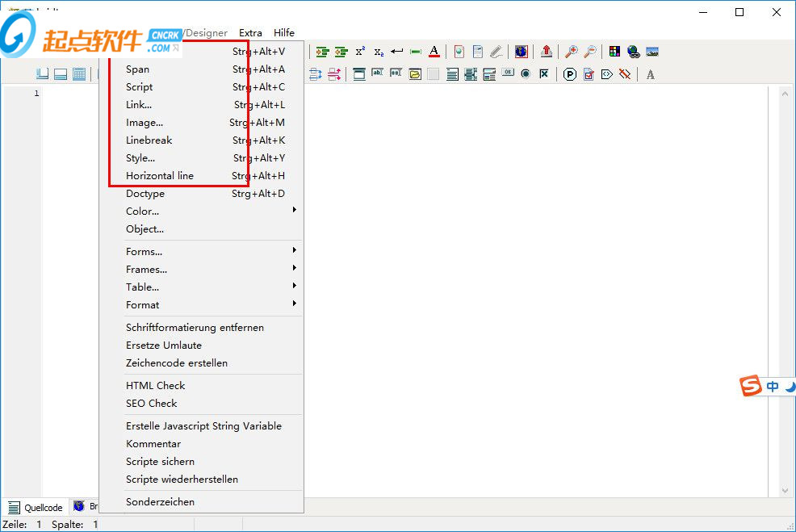Image resolution: width=796 pixels, height=532 pixels.
Task: Choose Span from the menu
Action: pyautogui.click(x=202, y=69)
